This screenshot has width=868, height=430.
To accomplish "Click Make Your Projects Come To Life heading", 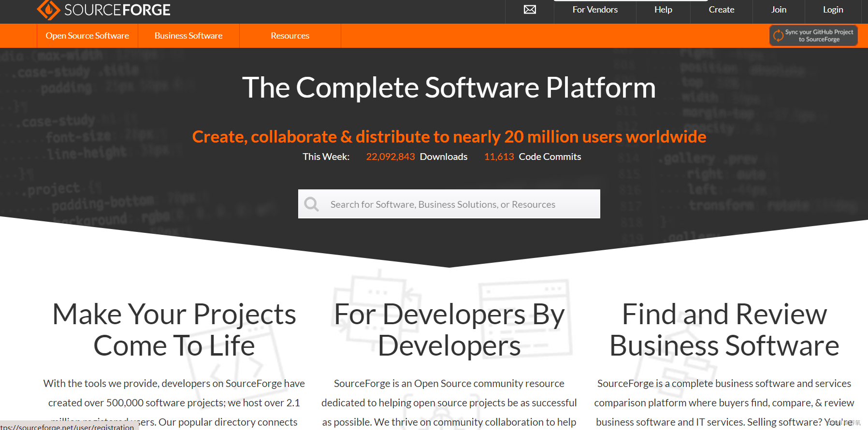I will click(174, 330).
